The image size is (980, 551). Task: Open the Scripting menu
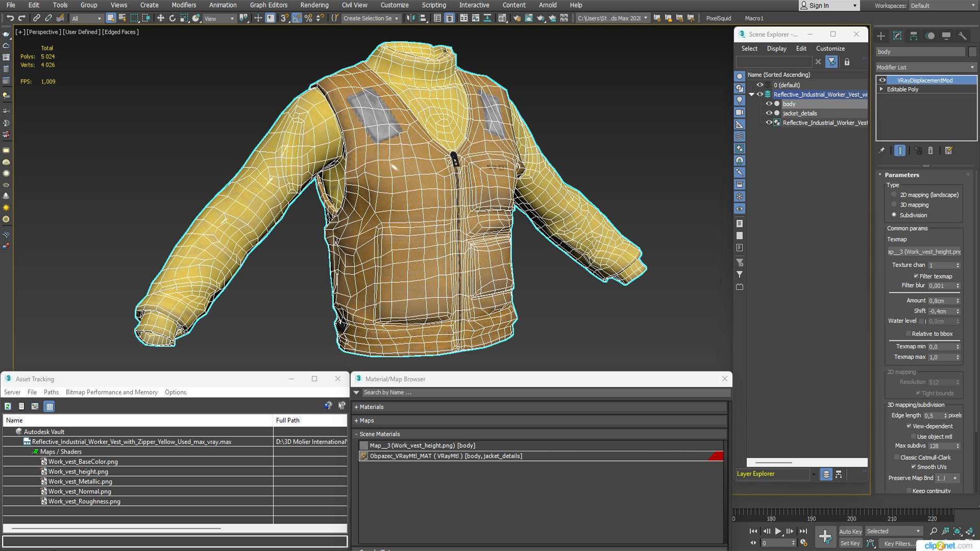click(434, 5)
